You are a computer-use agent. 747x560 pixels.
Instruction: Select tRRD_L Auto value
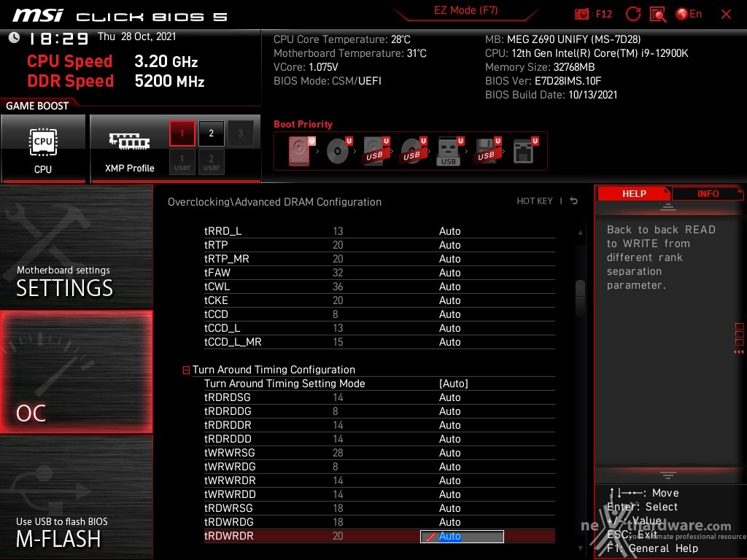449,231
